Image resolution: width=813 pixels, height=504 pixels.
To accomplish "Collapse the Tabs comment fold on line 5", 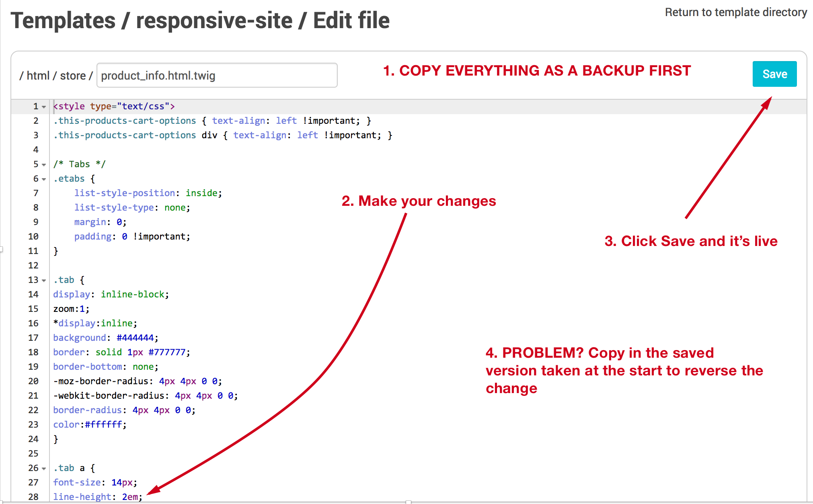I will pyautogui.click(x=44, y=165).
